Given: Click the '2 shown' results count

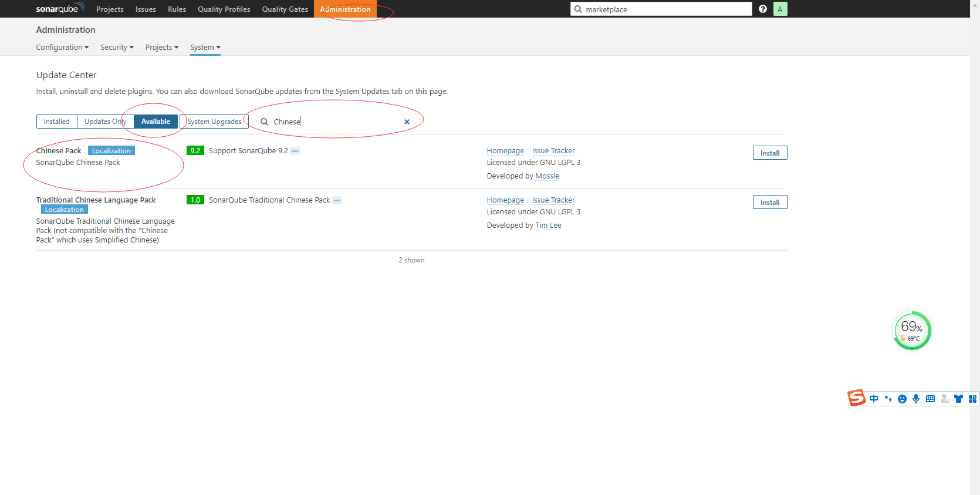Looking at the screenshot, I should click(x=411, y=260).
